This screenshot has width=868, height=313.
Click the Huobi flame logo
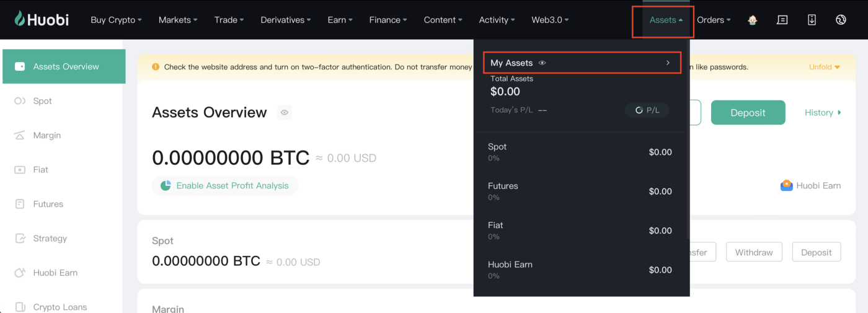pyautogui.click(x=20, y=19)
